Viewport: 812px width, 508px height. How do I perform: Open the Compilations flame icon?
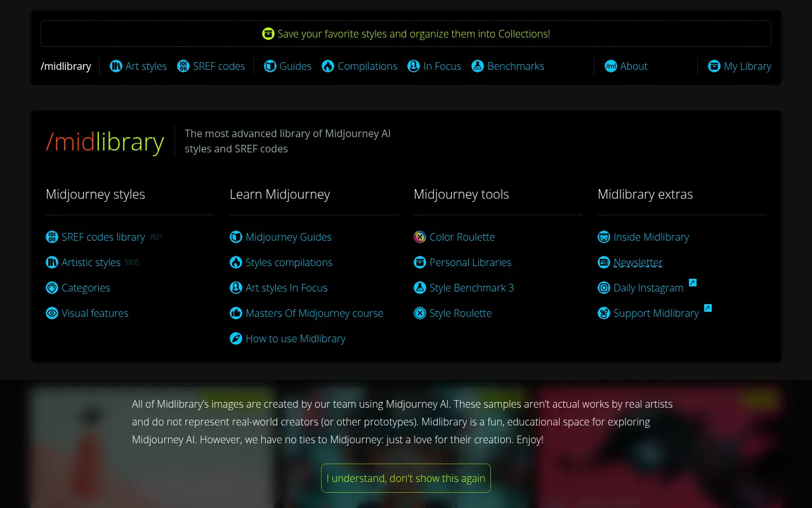click(328, 66)
